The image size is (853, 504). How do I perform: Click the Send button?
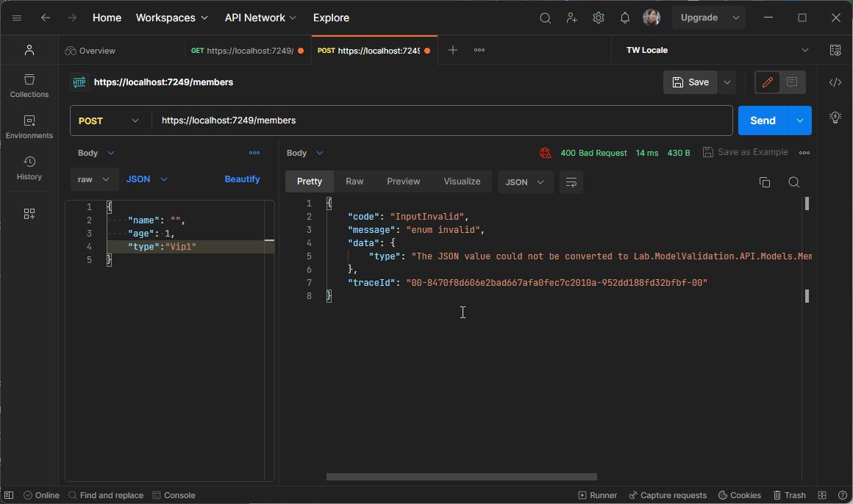763,120
